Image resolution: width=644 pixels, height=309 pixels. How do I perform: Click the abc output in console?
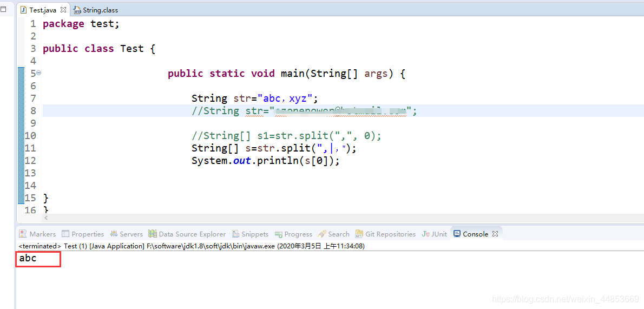pos(28,259)
